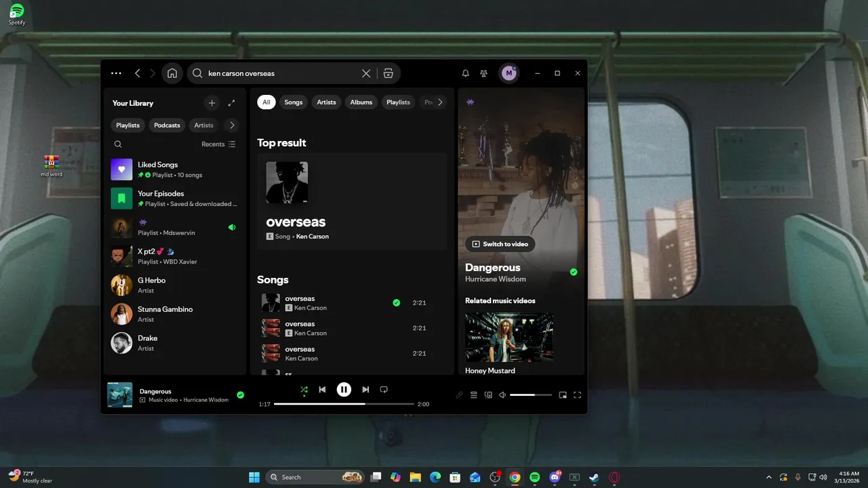Select the All search filter
This screenshot has height=488, width=868.
coord(266,102)
